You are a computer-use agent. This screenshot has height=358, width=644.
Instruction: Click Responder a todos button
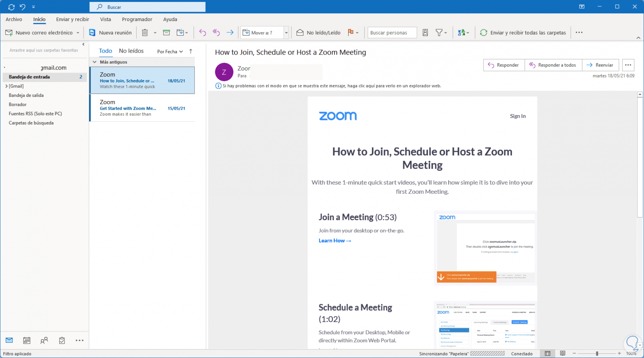coord(553,65)
